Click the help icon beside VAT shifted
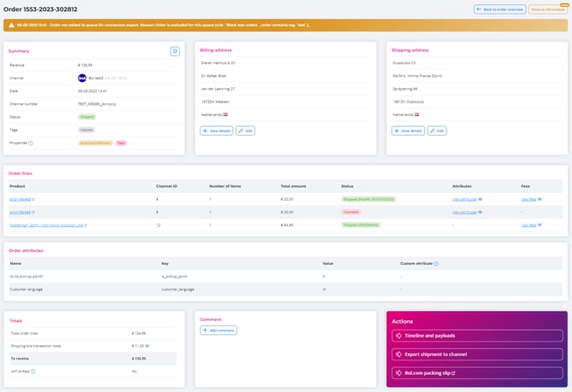 (x=32, y=372)
